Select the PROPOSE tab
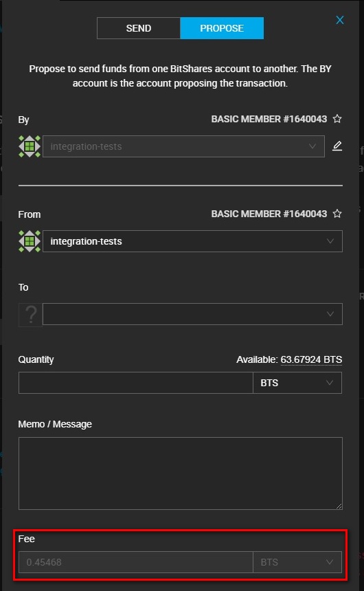Viewport: 364px width, 591px height. 222,28
